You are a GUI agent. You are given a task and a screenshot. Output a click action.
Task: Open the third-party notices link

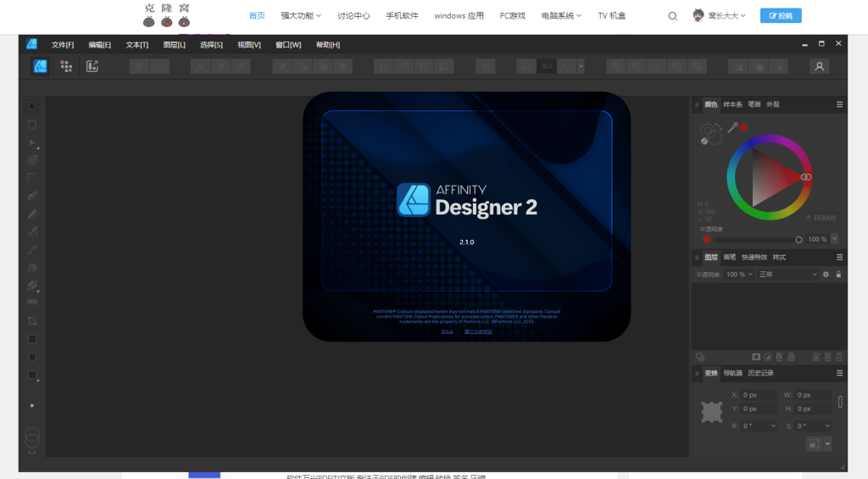(x=478, y=331)
